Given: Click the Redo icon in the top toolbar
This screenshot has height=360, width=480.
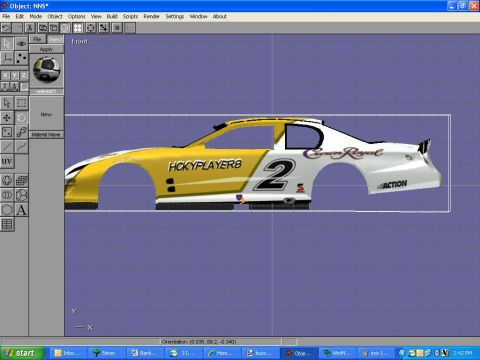Looking at the screenshot, I should tap(17, 28).
